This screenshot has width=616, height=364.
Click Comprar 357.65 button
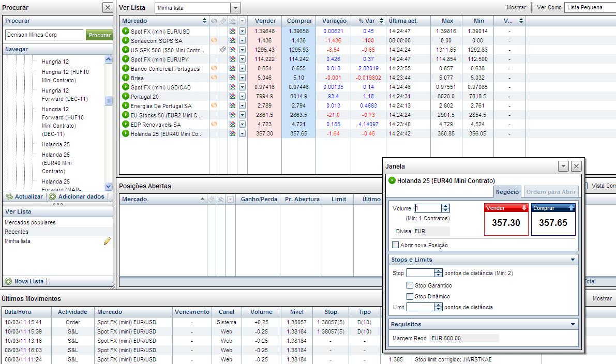point(553,219)
